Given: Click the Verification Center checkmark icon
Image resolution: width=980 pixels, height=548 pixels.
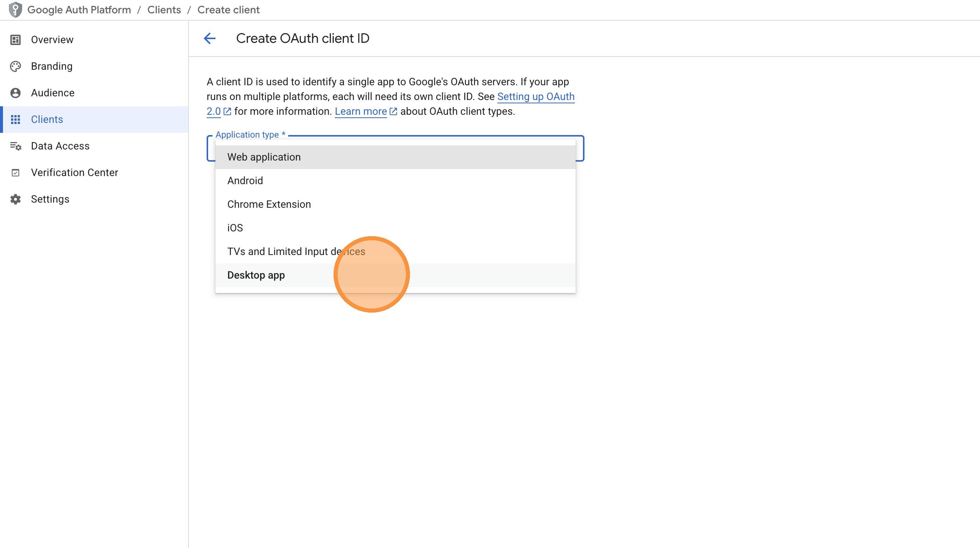Looking at the screenshot, I should tap(15, 172).
